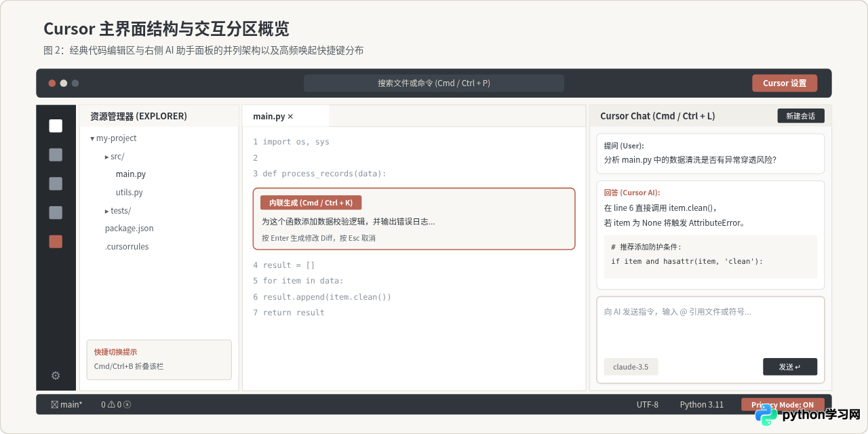The image size is (868, 434).
Task: Click the Cursor Chat (Cmd / Ctrl + L) title
Action: pos(657,116)
